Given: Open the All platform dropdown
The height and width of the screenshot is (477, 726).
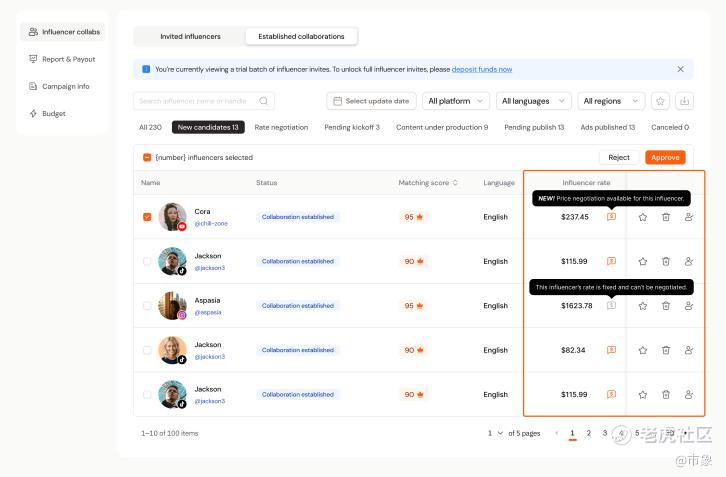Looking at the screenshot, I should coord(456,101).
